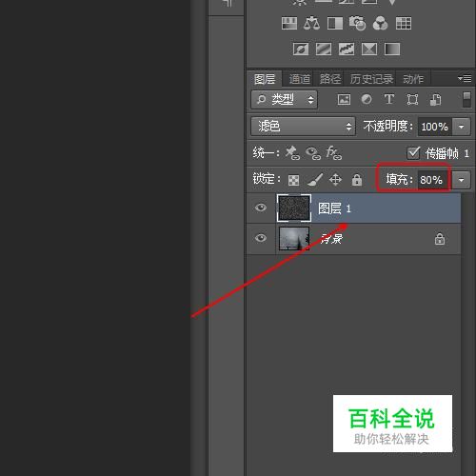476x476 pixels.
Task: Click the 填充: scrubby label
Action: pos(400,179)
